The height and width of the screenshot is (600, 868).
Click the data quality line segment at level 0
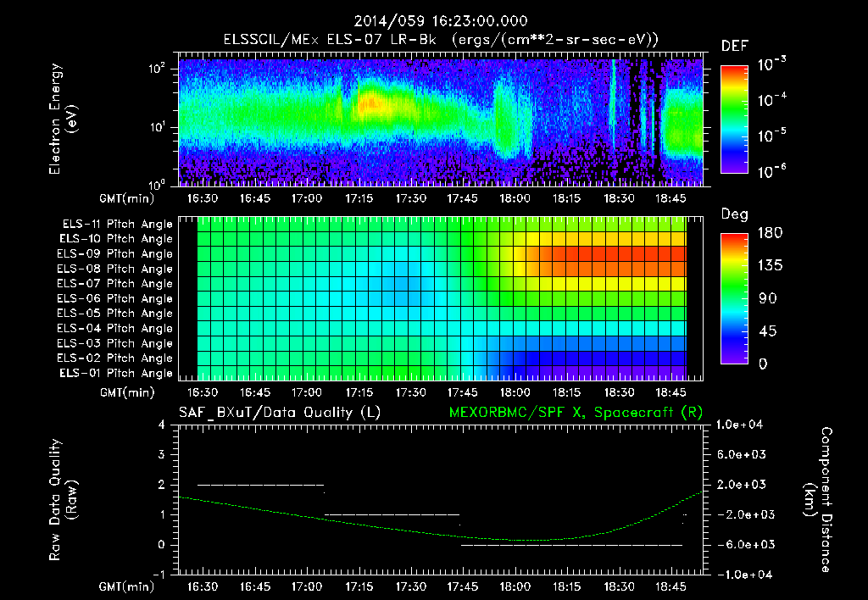coord(572,545)
